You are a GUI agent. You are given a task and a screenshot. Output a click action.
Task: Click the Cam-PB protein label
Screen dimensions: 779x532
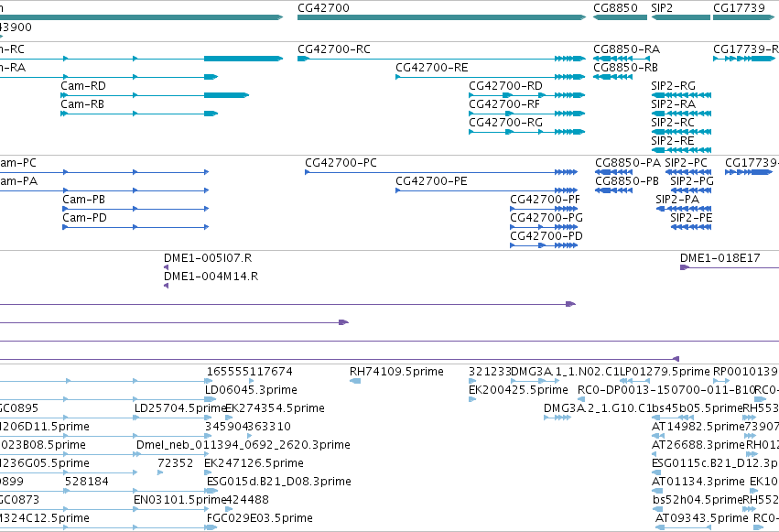tap(84, 200)
